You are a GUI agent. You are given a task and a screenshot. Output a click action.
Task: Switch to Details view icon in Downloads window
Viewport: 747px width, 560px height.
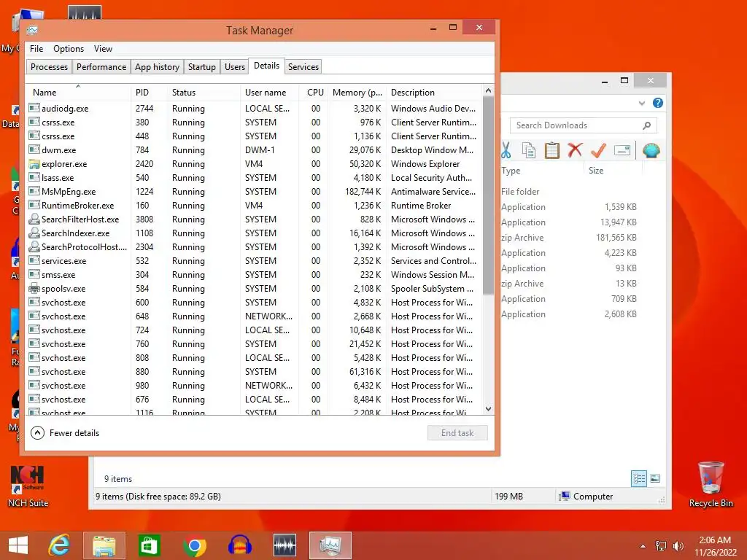pos(639,478)
